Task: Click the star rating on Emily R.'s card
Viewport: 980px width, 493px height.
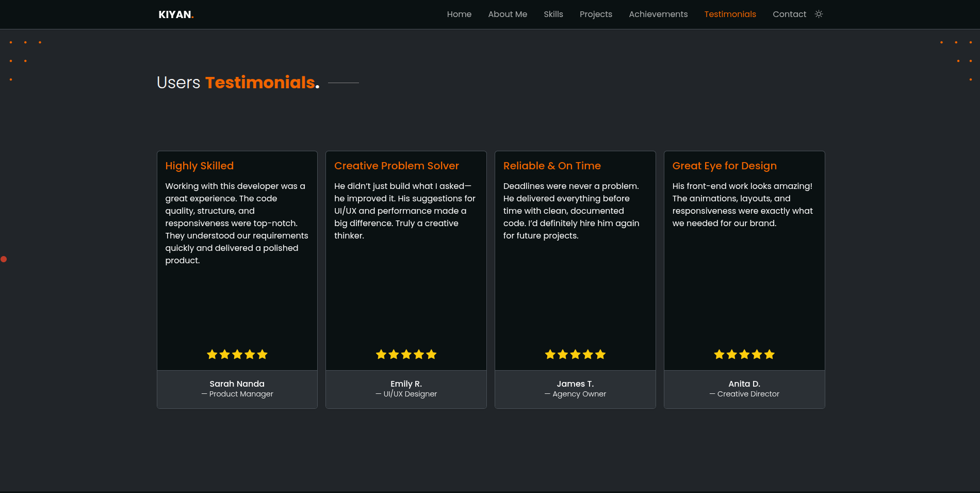Action: [x=406, y=354]
